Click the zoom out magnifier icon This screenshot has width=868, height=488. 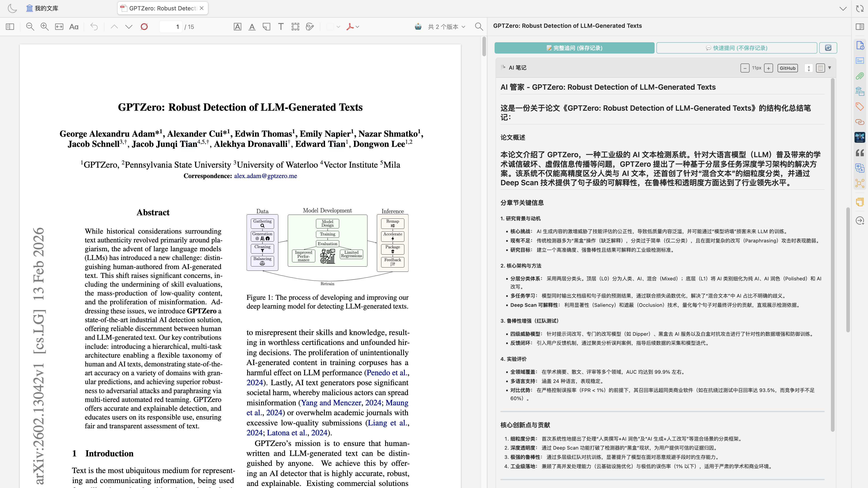[x=30, y=27]
